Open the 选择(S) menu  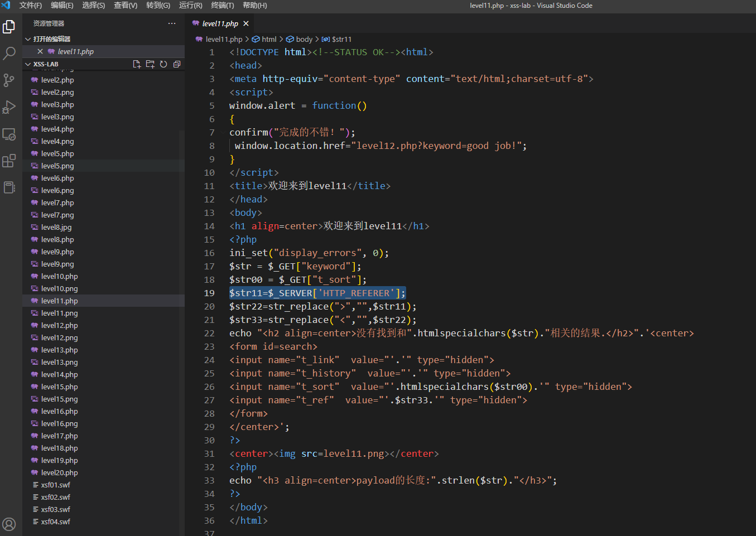point(94,5)
